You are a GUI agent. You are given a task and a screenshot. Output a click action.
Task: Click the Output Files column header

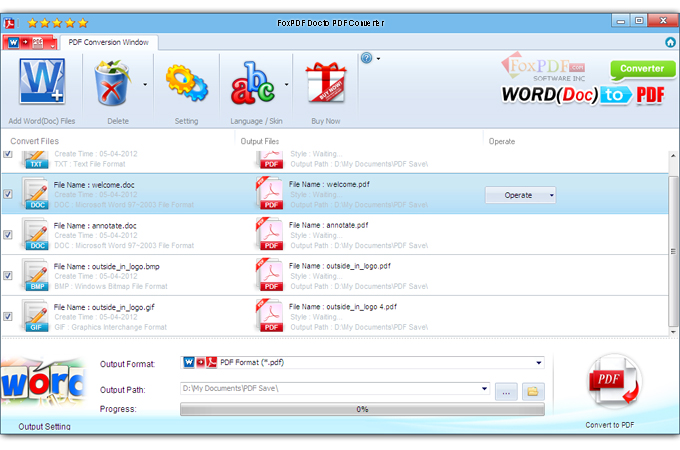(260, 141)
